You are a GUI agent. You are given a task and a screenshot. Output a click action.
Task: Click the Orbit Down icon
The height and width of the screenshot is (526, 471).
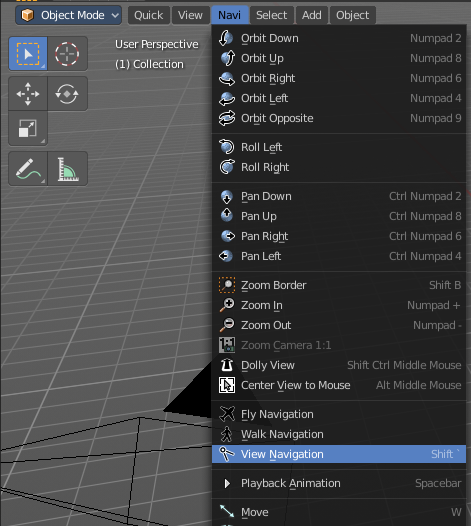227,38
